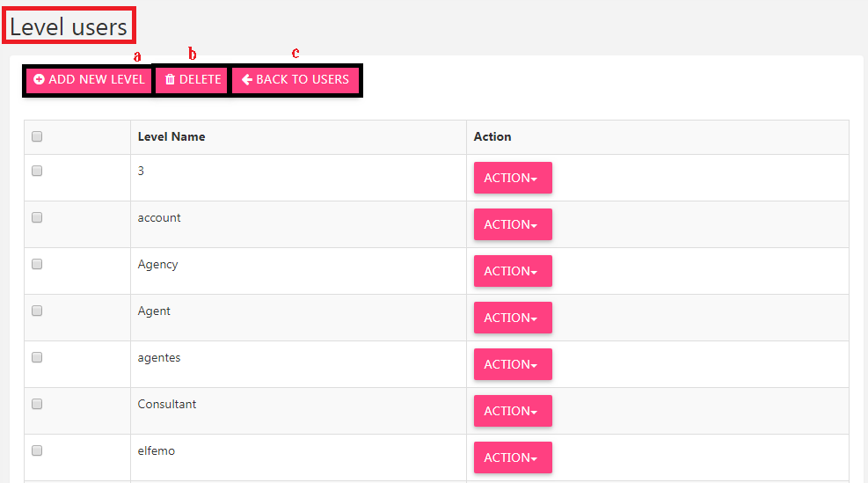Click the Add New Level button
Image resolution: width=868 pixels, height=483 pixels.
[x=89, y=80]
